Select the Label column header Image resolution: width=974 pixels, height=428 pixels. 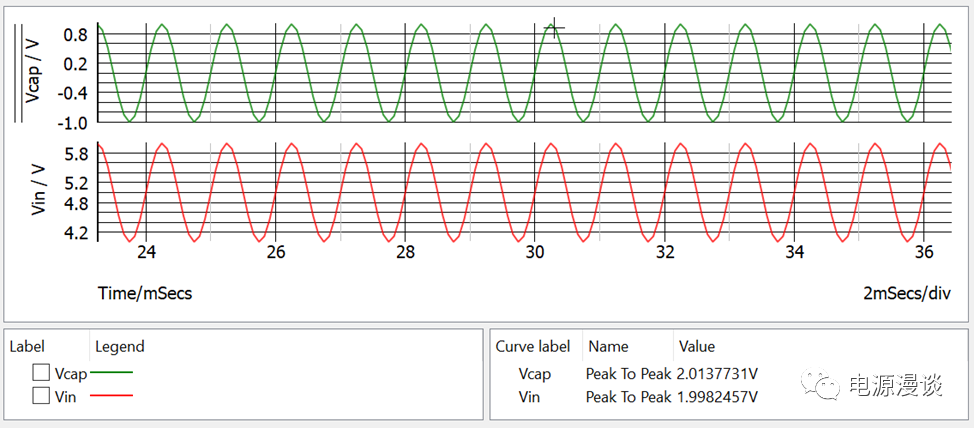(28, 346)
